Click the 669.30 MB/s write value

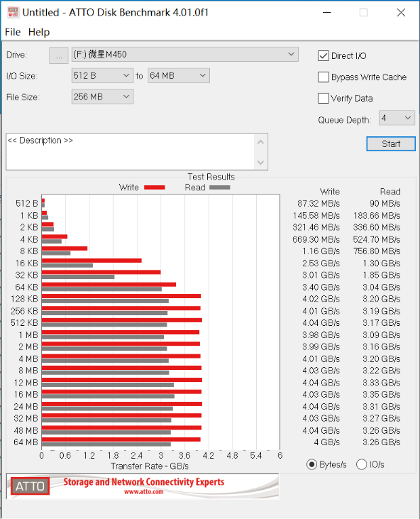coord(316,239)
